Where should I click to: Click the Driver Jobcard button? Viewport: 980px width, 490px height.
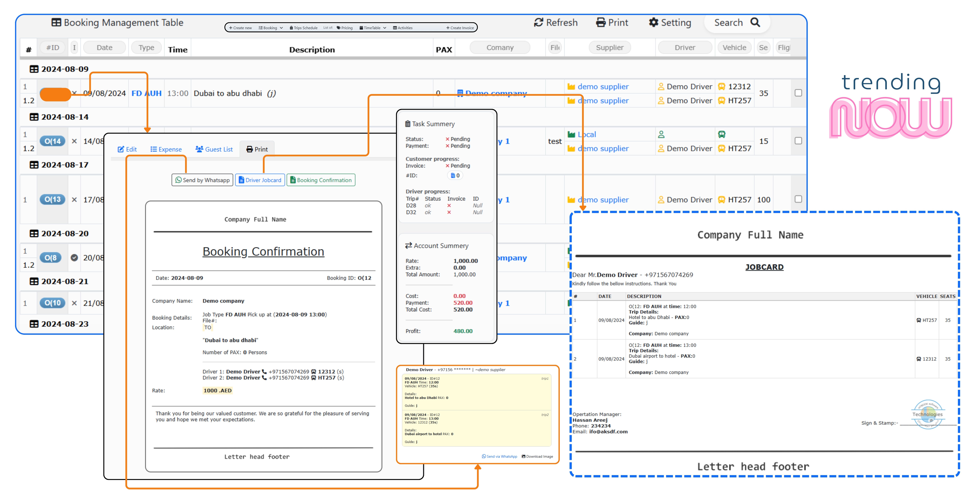click(x=260, y=180)
